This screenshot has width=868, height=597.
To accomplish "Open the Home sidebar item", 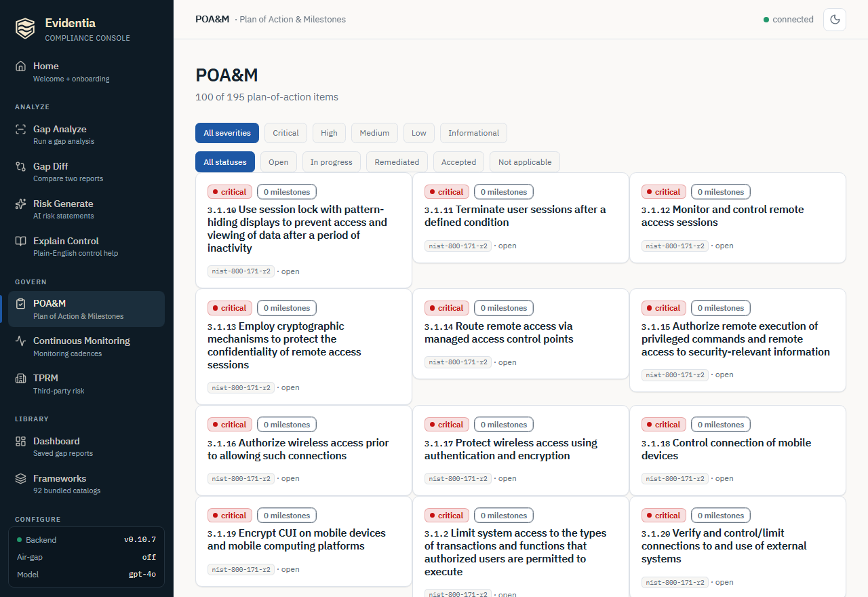I will click(87, 72).
